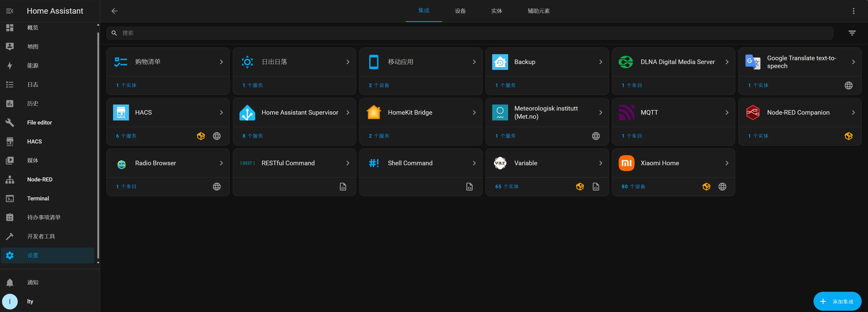Open the 65 个实体 link under Variable

(507, 187)
